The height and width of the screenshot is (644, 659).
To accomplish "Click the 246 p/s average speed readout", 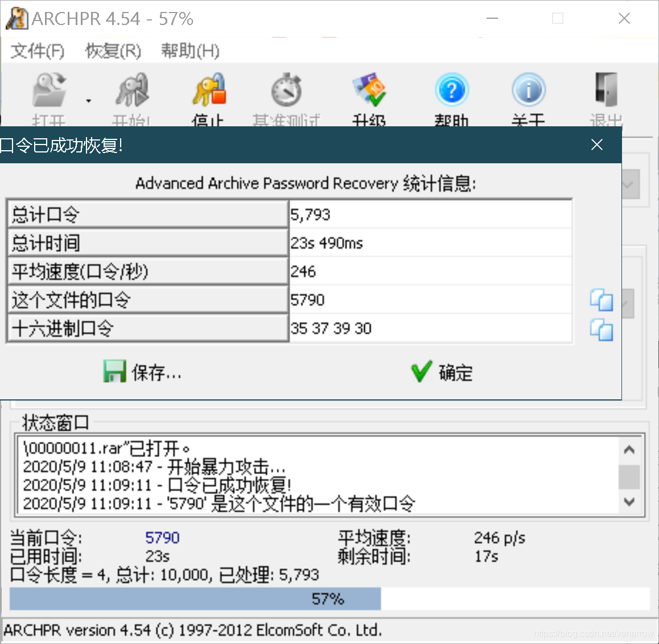I will pos(499,538).
